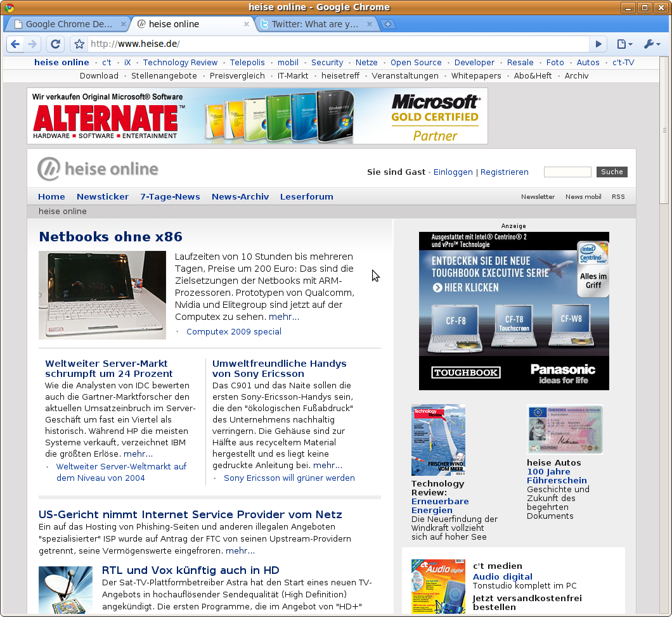Open Technology Review in the top bar

click(180, 63)
